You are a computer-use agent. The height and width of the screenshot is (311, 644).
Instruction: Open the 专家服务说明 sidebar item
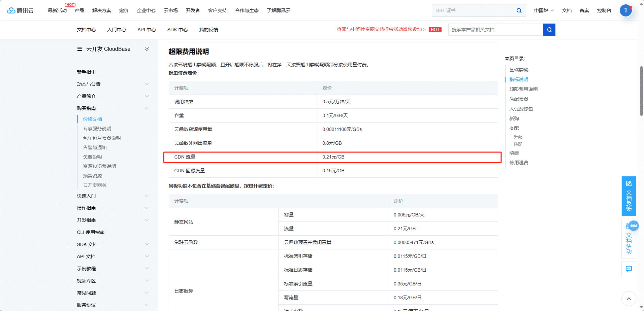97,129
